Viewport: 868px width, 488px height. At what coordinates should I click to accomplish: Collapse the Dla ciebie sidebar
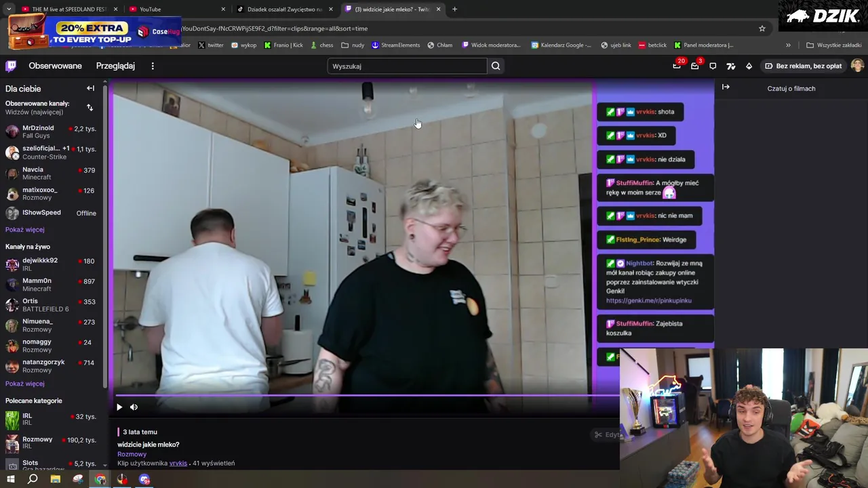click(x=90, y=88)
